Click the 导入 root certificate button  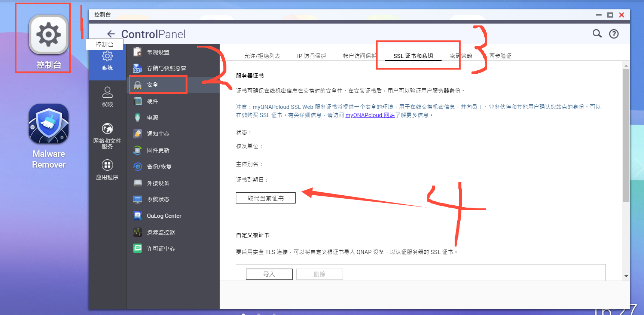click(x=269, y=274)
